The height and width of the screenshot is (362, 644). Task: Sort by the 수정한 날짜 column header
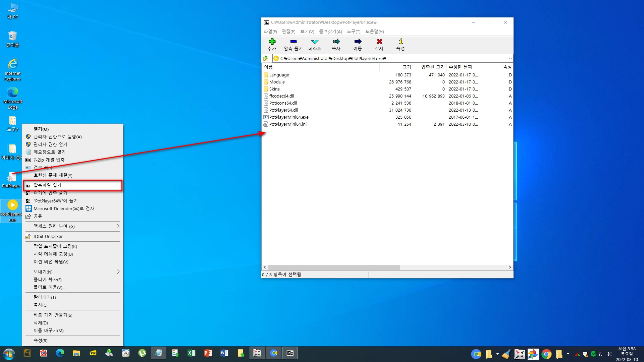[x=463, y=67]
